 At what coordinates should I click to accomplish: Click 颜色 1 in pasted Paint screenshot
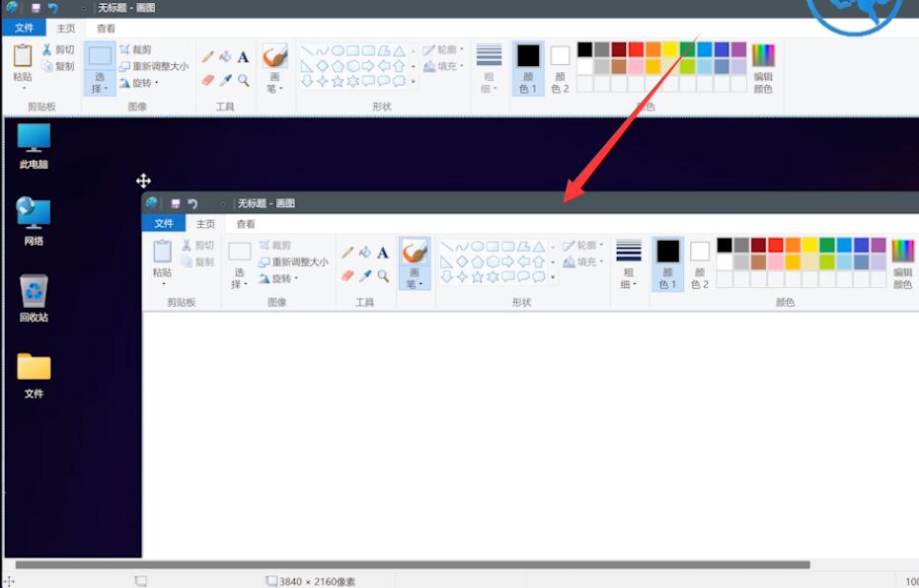coord(667,264)
